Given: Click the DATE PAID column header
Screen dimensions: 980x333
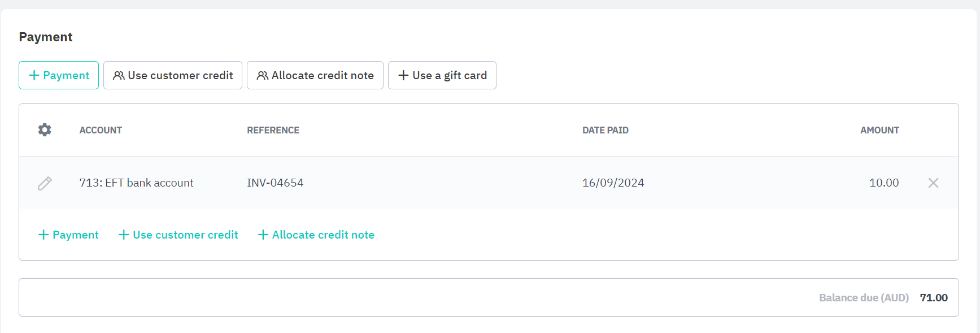Looking at the screenshot, I should click(x=605, y=130).
